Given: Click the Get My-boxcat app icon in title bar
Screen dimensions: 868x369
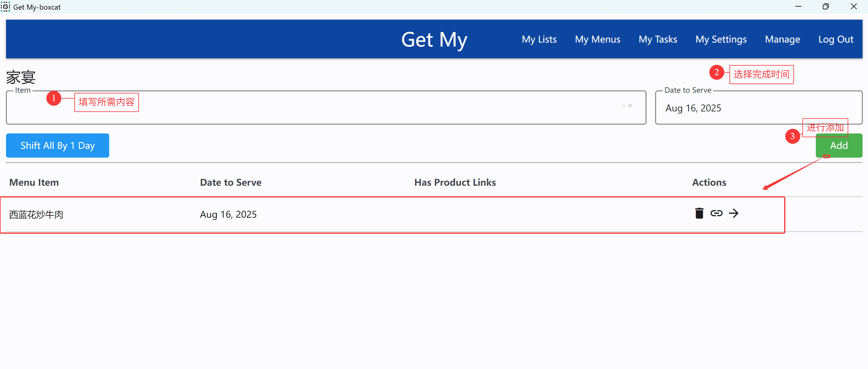Looking at the screenshot, I should (x=5, y=6).
